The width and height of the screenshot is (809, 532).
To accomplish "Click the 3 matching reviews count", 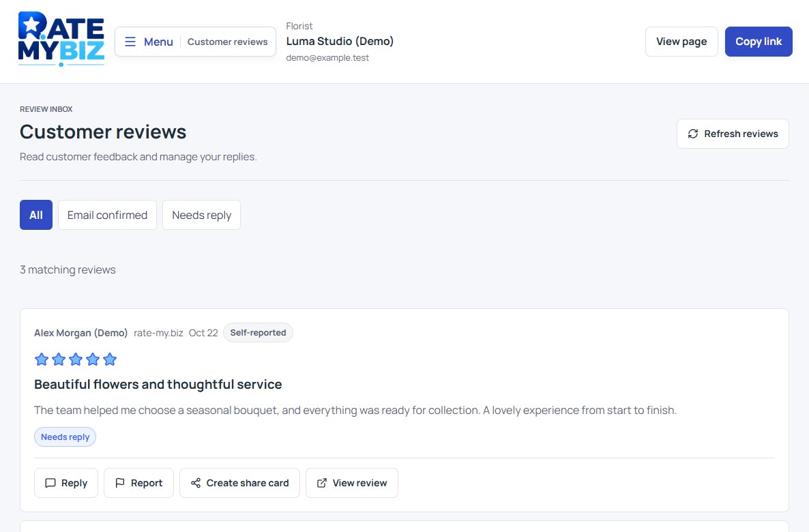I will click(x=68, y=270).
